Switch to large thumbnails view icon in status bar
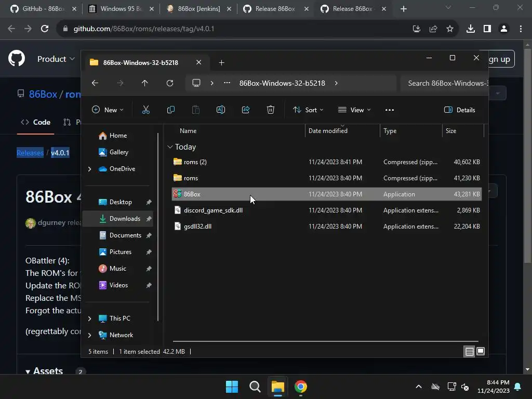This screenshot has width=532, height=399. click(x=481, y=352)
